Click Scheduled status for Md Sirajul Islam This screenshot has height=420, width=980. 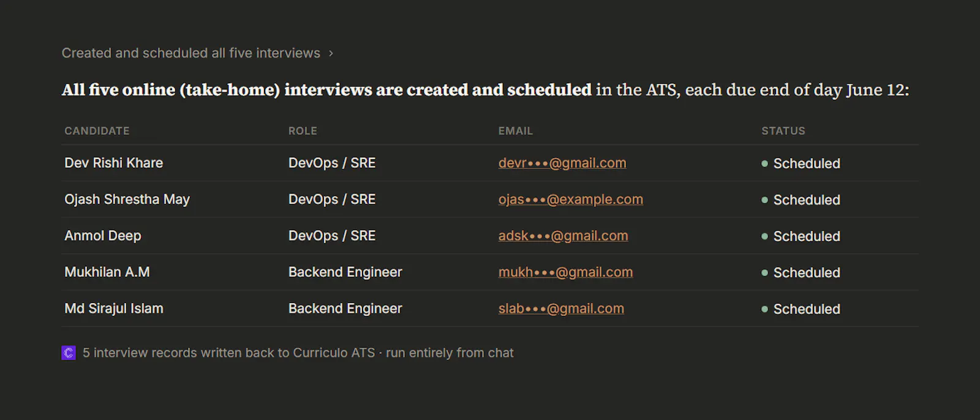tap(801, 309)
